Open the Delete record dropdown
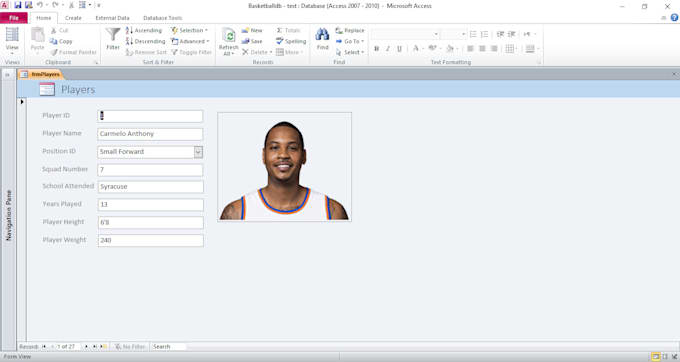Screen dimensions: 680x362 (x=257, y=52)
